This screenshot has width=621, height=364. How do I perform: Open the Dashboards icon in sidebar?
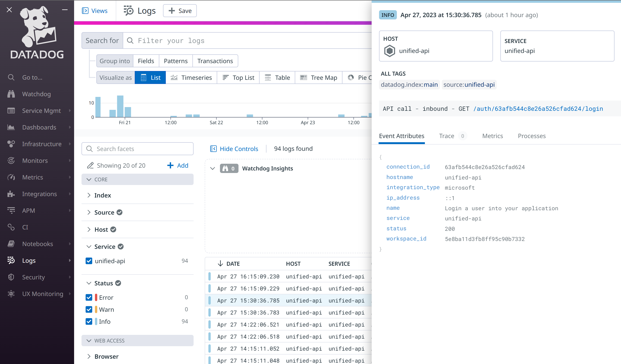[x=11, y=127]
